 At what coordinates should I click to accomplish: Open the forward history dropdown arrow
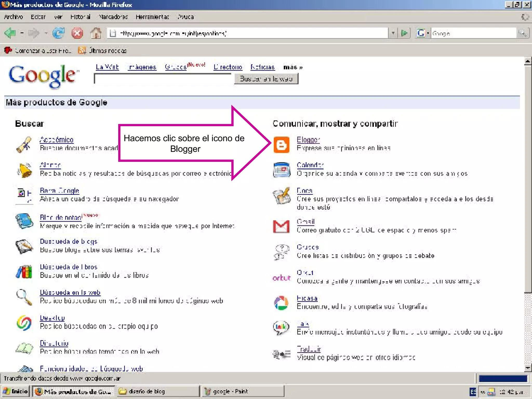point(46,33)
